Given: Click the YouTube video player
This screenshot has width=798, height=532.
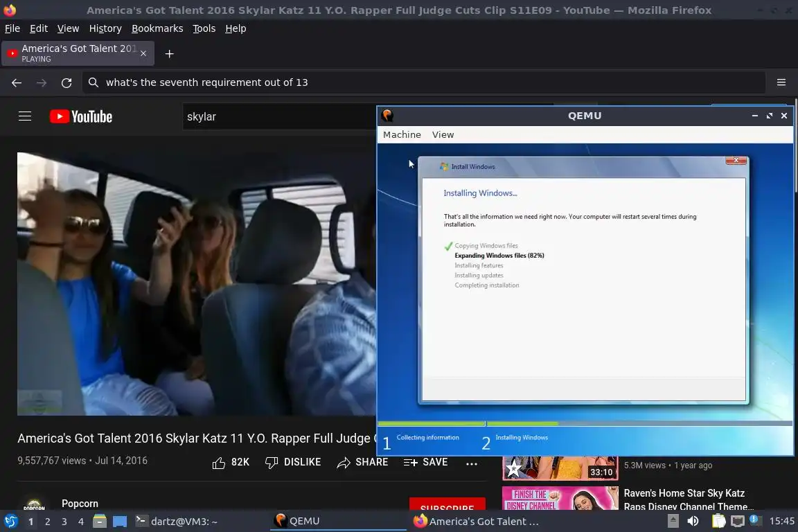Looking at the screenshot, I should click(197, 283).
